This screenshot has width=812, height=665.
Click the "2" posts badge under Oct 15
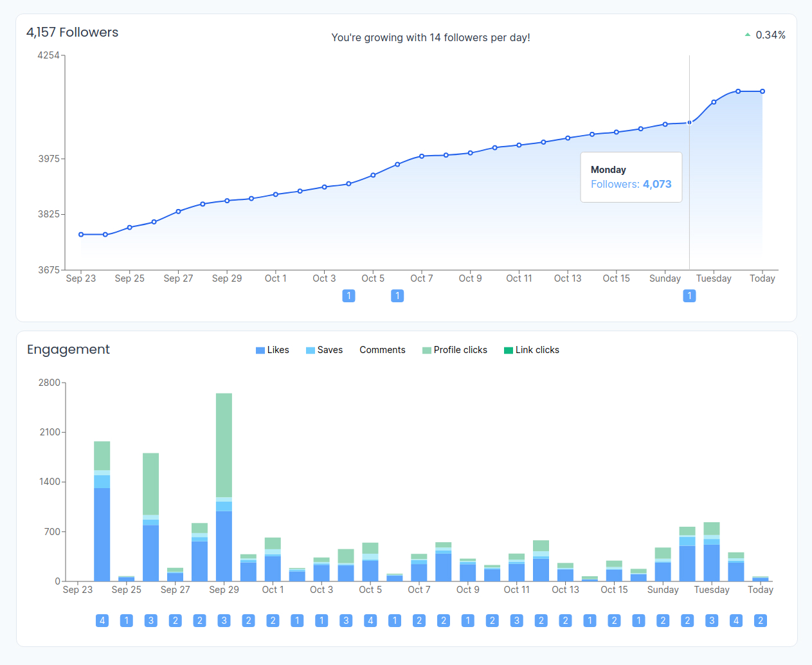(615, 621)
